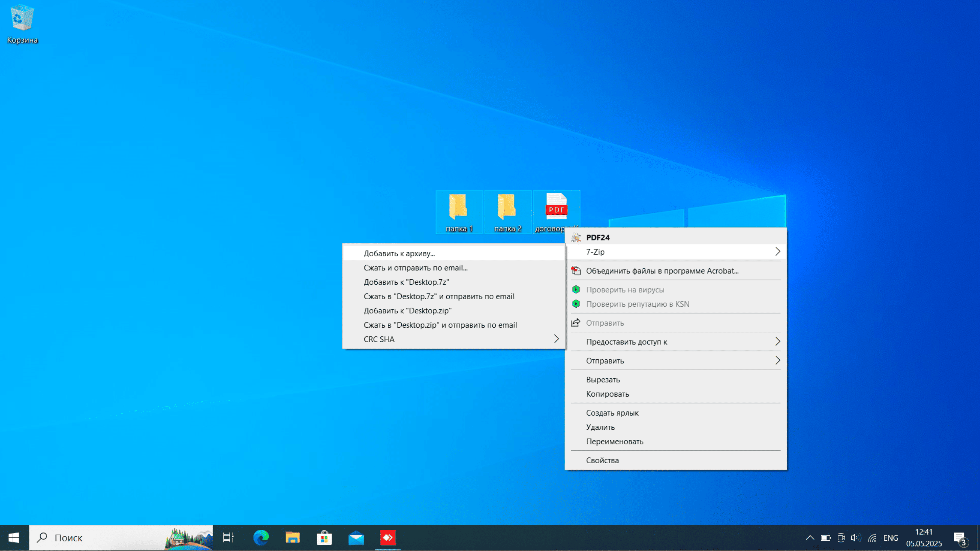
Task: Open Microsoft Edge from the taskbar
Action: pyautogui.click(x=261, y=538)
